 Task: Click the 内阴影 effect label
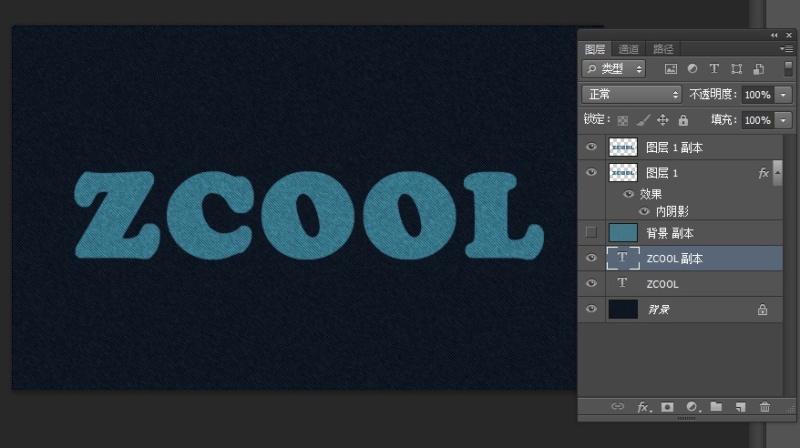[x=672, y=211]
